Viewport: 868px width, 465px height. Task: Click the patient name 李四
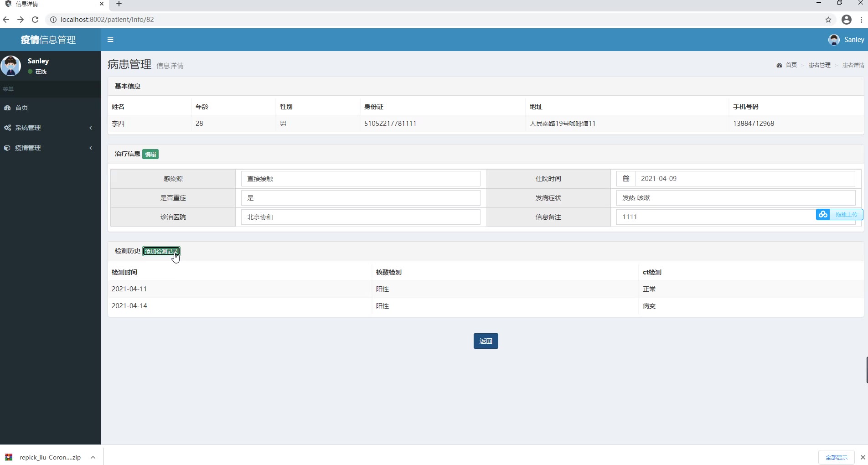coord(118,124)
